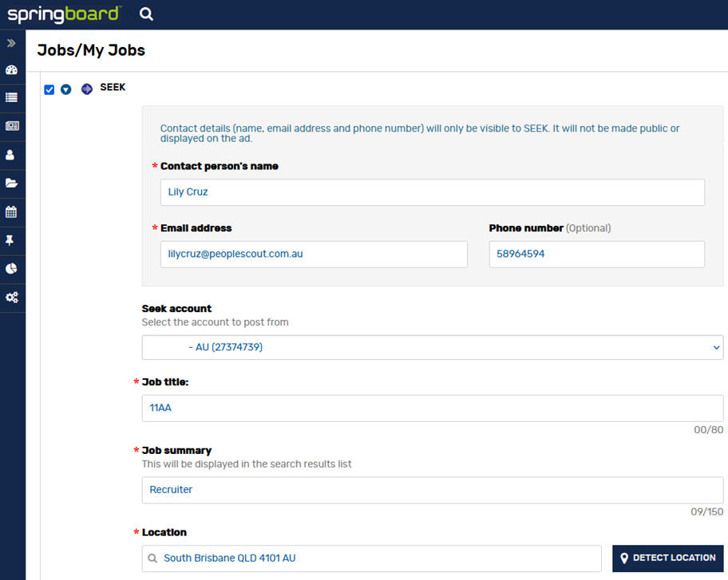Viewport: 728px width, 580px height.
Task: Click the contact details privacy notice text
Action: click(x=420, y=133)
